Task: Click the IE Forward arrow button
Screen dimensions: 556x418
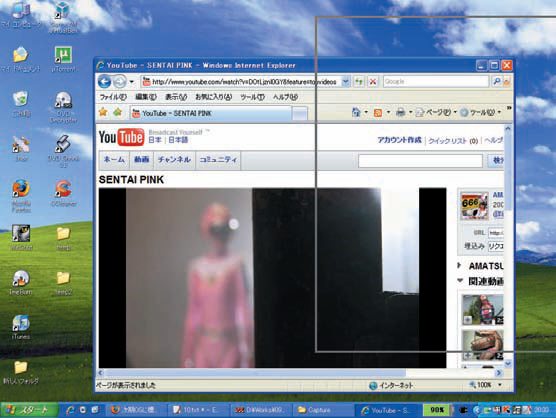Action: [x=119, y=82]
